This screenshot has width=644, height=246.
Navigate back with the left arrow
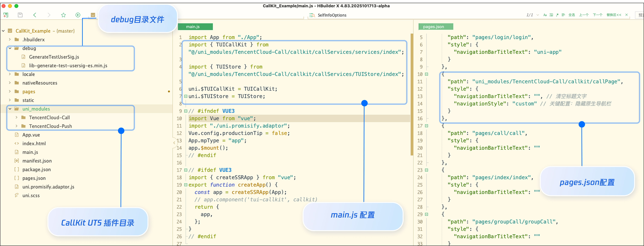[35, 15]
